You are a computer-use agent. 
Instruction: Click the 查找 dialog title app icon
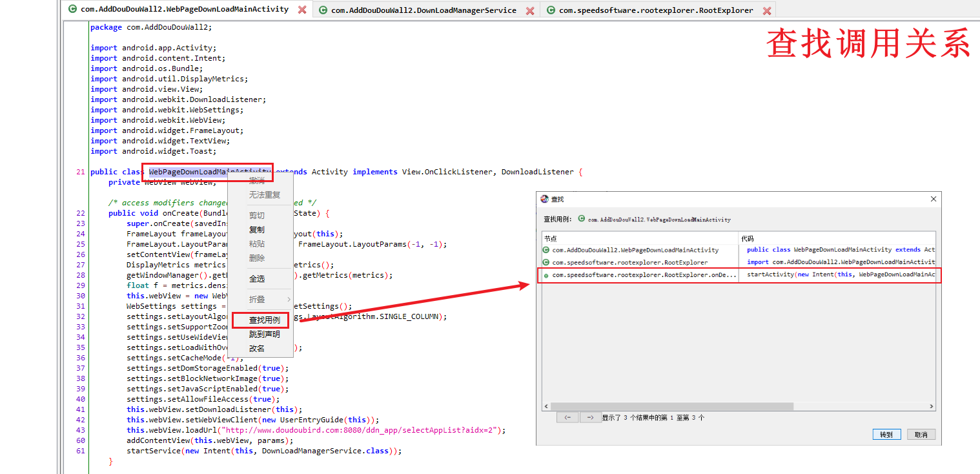544,200
